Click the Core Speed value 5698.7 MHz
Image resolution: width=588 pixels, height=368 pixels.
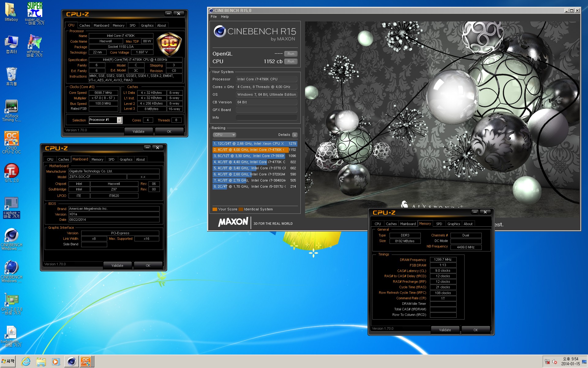coord(103,93)
